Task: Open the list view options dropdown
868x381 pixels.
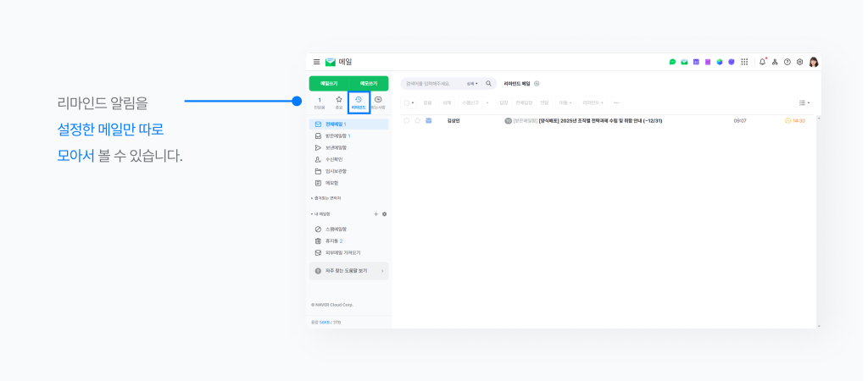Action: 804,102
